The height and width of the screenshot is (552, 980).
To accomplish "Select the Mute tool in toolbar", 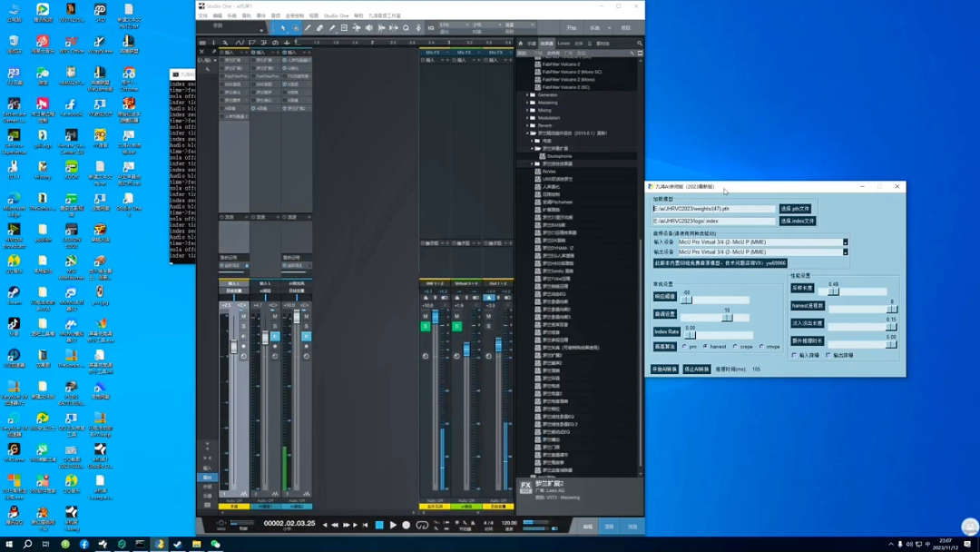I will pyautogui.click(x=344, y=27).
